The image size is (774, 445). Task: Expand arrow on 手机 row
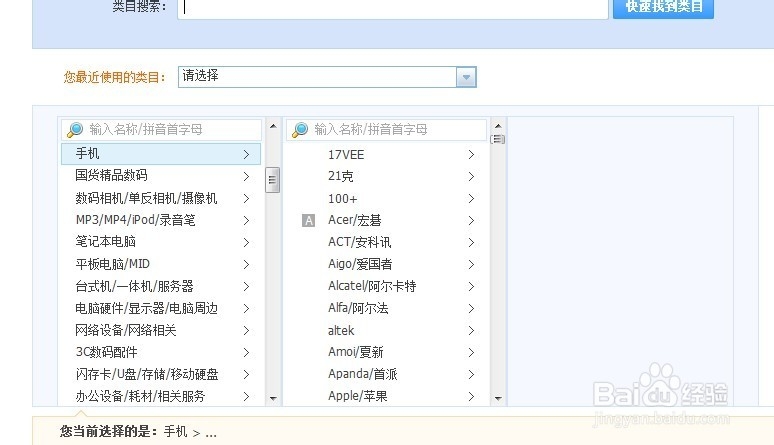246,155
